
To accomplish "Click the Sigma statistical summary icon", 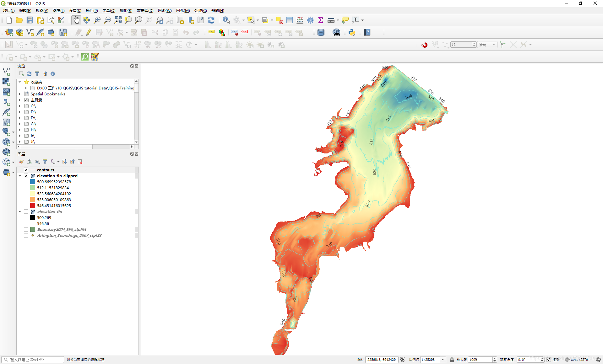I will pyautogui.click(x=321, y=20).
